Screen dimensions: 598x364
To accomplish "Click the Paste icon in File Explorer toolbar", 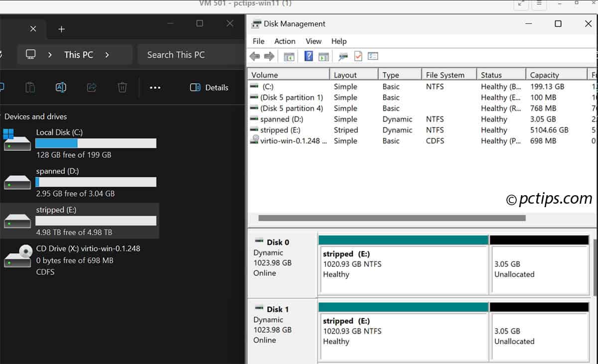I will click(x=30, y=87).
